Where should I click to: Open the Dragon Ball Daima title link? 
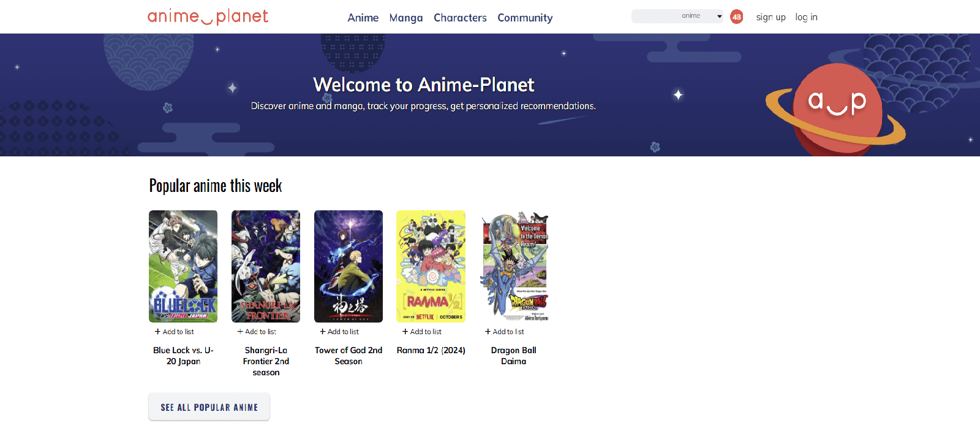pos(513,356)
